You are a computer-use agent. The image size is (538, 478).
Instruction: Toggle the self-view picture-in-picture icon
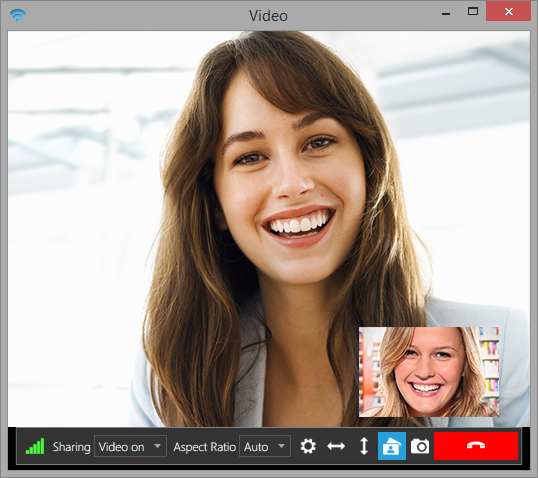pos(391,446)
